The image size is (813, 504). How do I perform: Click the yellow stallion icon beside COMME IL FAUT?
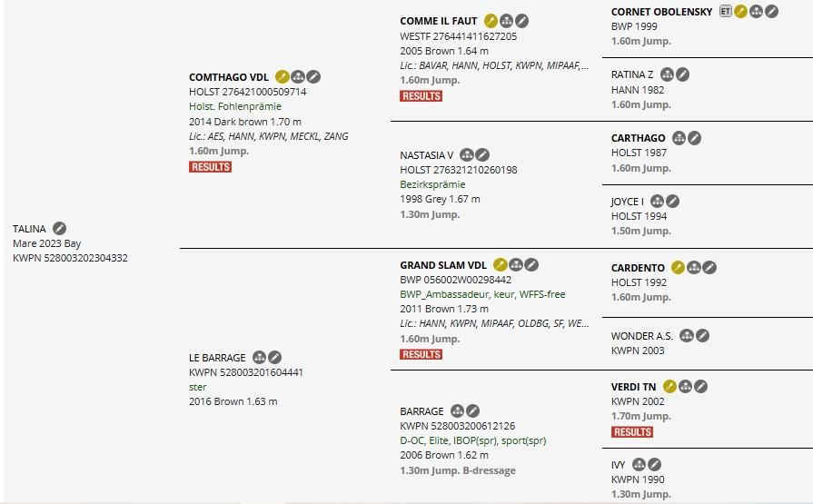point(491,21)
